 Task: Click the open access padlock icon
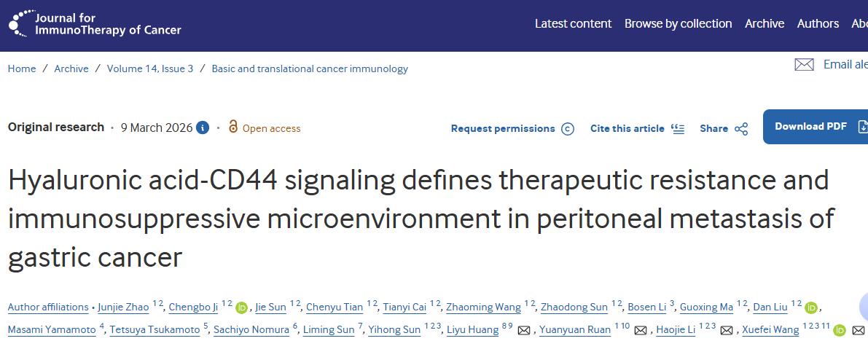[x=233, y=127]
